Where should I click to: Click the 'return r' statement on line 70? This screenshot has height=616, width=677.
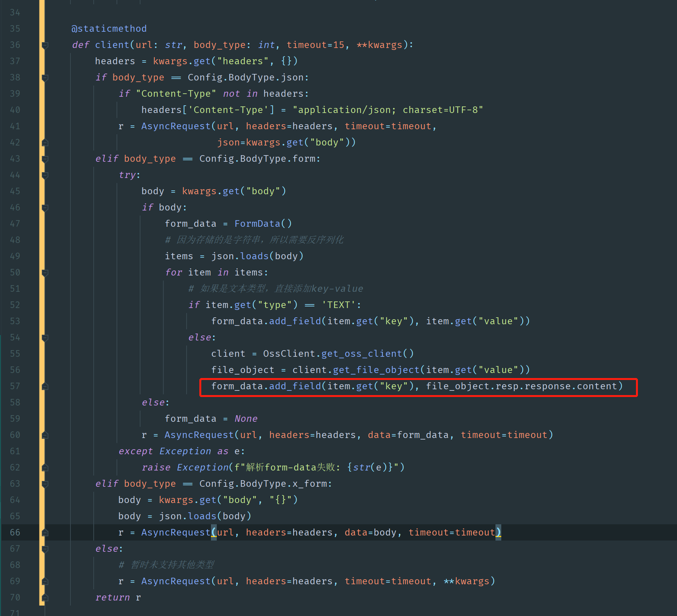[118, 597]
